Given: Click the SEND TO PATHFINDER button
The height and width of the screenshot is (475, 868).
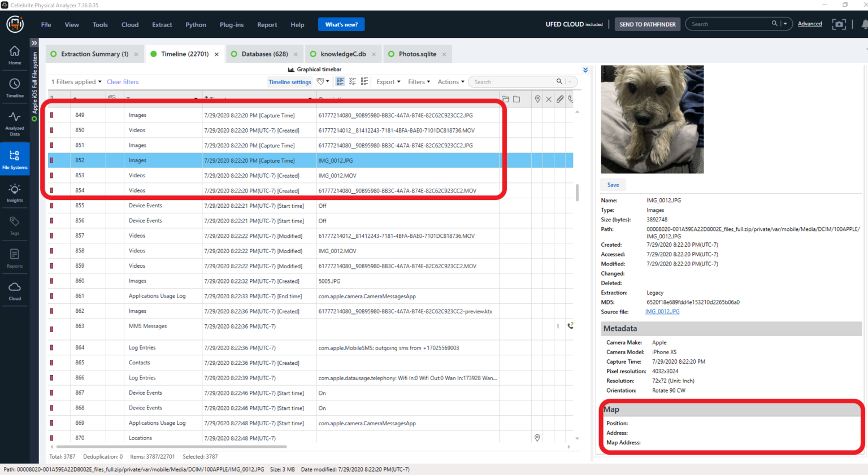Looking at the screenshot, I should [x=647, y=24].
